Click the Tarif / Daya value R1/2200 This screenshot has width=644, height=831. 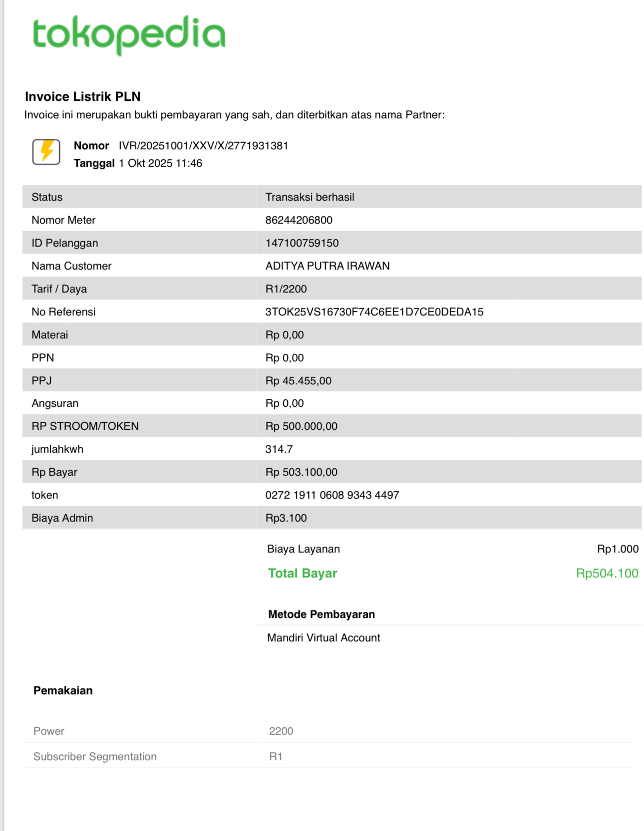click(x=286, y=289)
